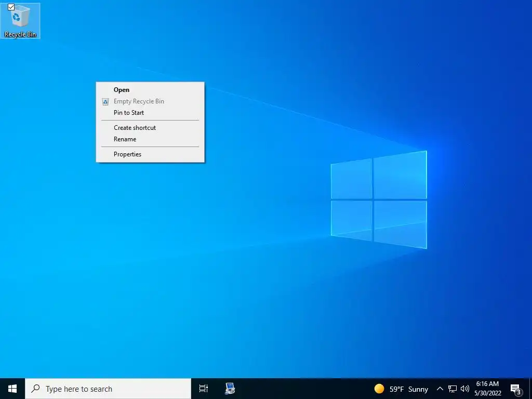Choose Pin to Start in context menu
This screenshot has height=399, width=532.
pos(150,113)
